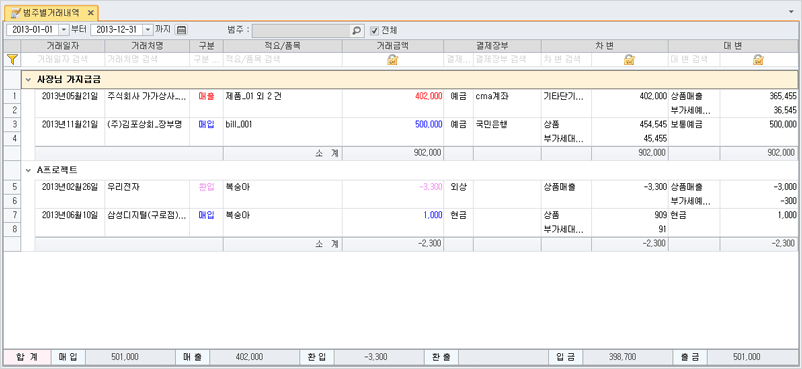Image resolution: width=802 pixels, height=369 pixels.
Task: Collapse the A프로젝트 group
Action: click(x=28, y=170)
